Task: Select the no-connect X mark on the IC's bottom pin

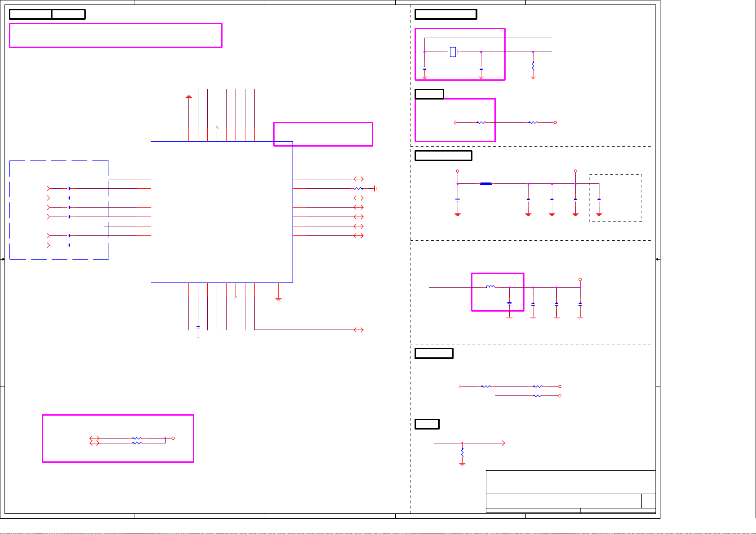Action: (x=236, y=297)
